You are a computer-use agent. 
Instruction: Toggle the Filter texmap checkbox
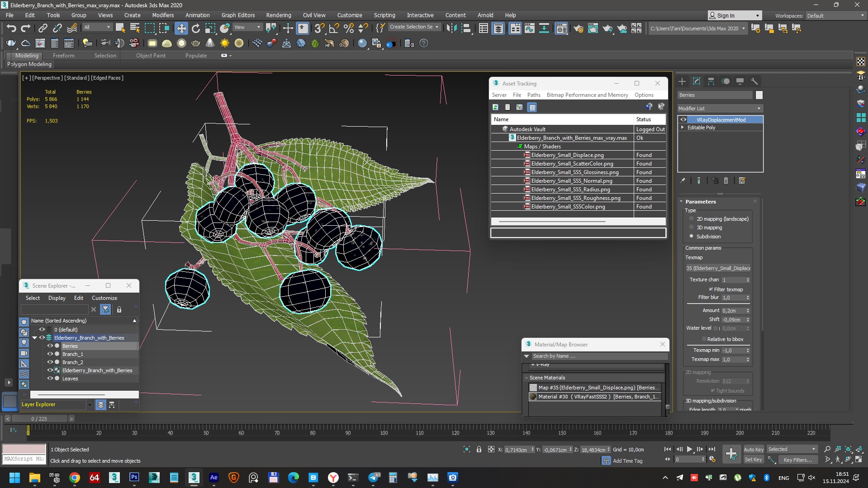pos(711,289)
